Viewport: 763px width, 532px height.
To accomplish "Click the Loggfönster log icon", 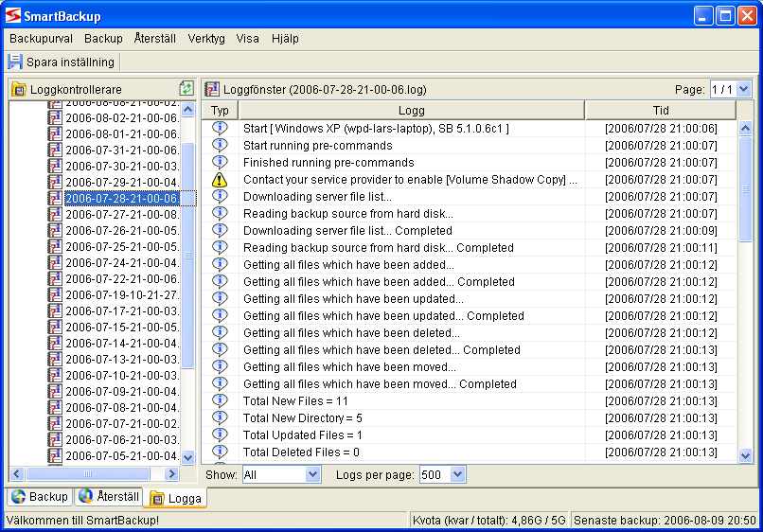I will click(212, 89).
